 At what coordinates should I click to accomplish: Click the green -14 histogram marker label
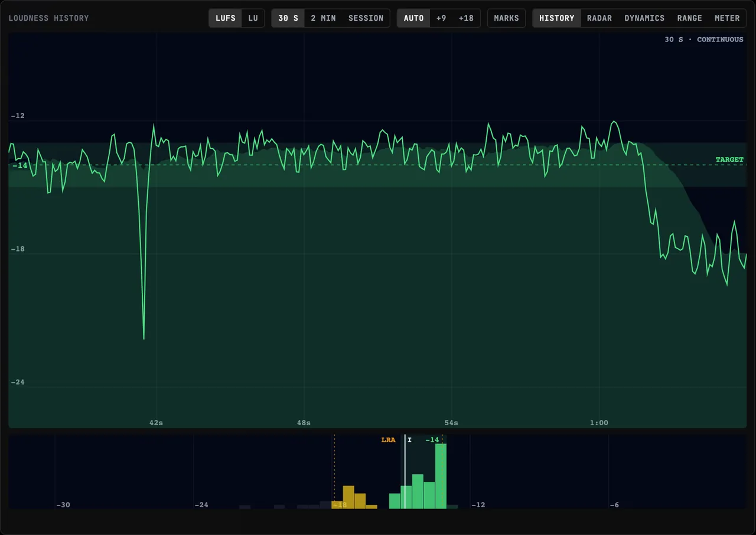[x=432, y=440]
